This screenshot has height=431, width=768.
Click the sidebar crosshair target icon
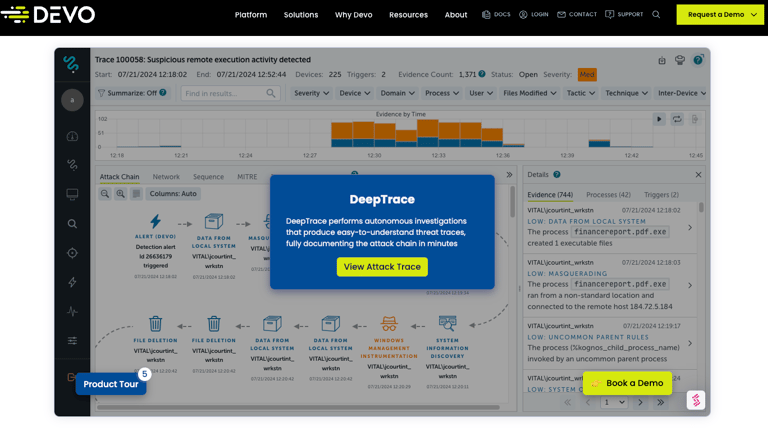(72, 253)
